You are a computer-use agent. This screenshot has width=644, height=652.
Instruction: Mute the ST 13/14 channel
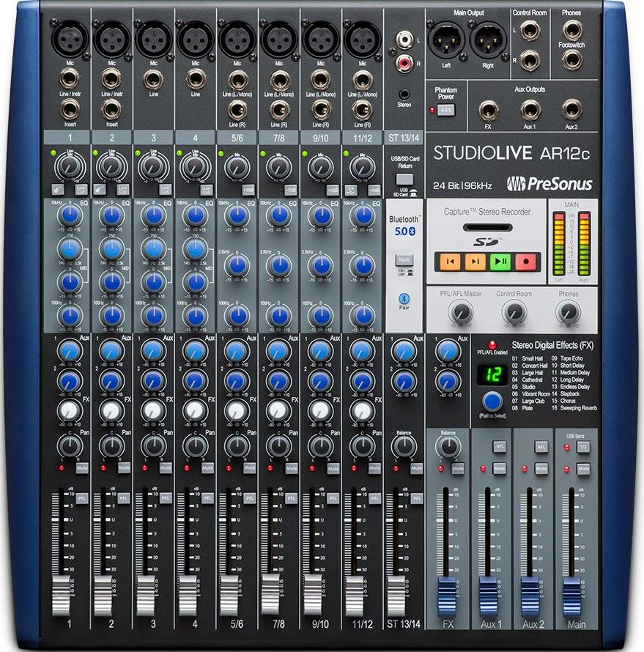pos(417,468)
